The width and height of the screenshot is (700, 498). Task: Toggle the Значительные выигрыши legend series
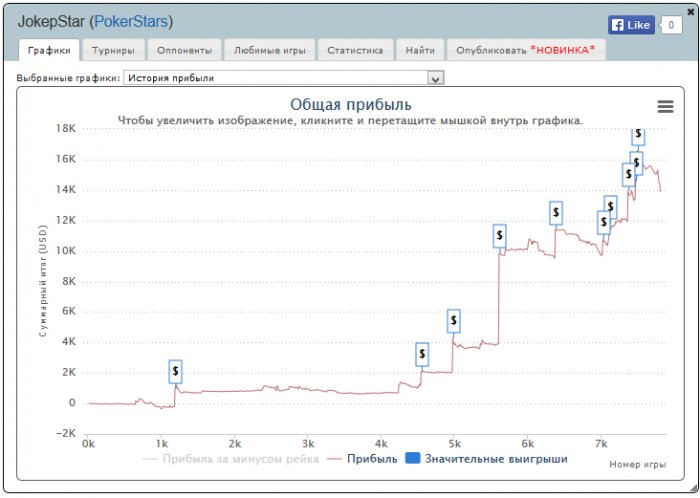pos(487,459)
